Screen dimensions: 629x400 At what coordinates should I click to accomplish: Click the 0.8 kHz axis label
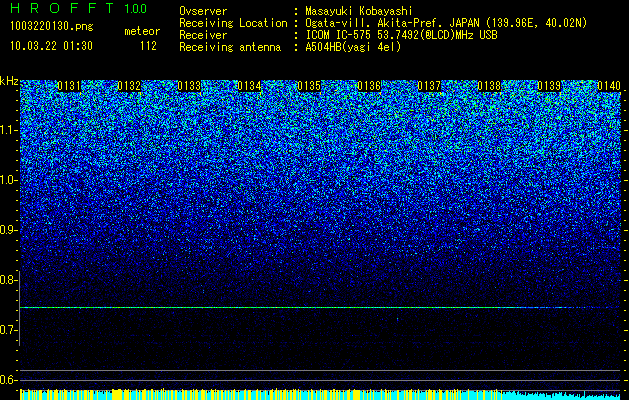pos(8,280)
